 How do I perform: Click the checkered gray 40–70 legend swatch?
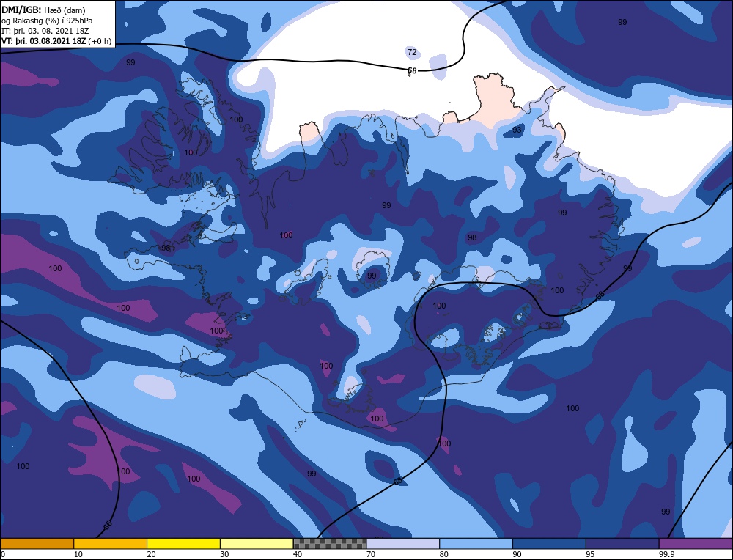(330, 543)
